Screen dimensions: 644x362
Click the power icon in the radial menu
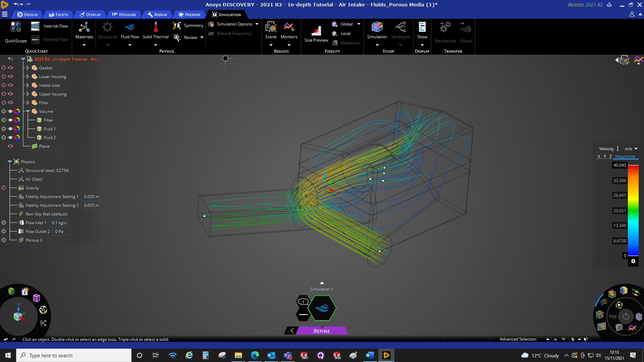626,316
